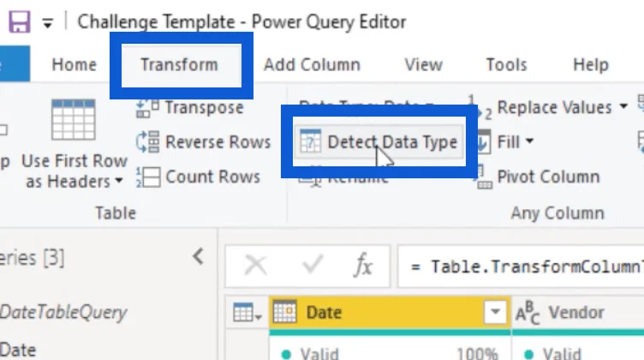Click the Pivot Column icon
Screen dimensions: 644x360
pyautogui.click(x=484, y=177)
